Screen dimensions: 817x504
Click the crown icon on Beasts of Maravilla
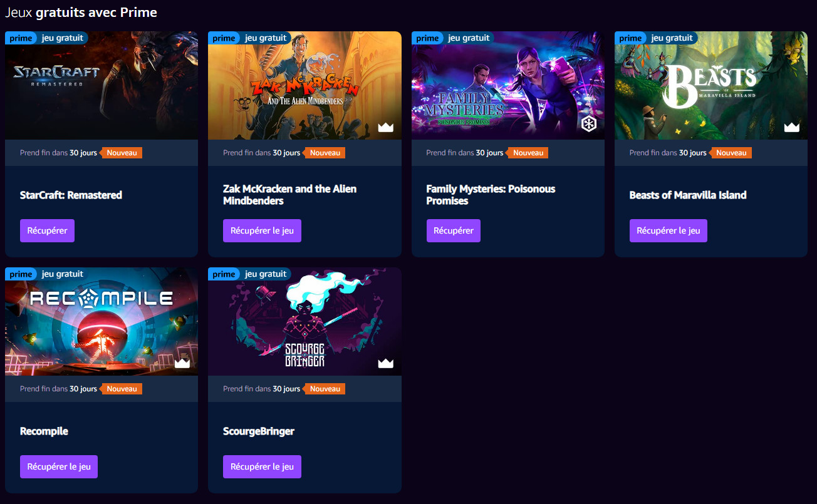point(792,127)
